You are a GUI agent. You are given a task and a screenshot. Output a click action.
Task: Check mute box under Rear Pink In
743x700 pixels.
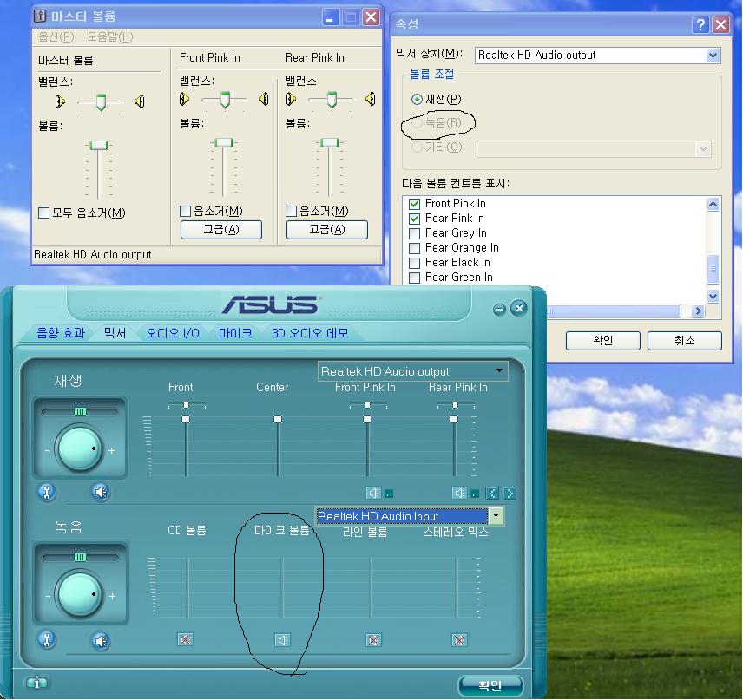pos(292,211)
